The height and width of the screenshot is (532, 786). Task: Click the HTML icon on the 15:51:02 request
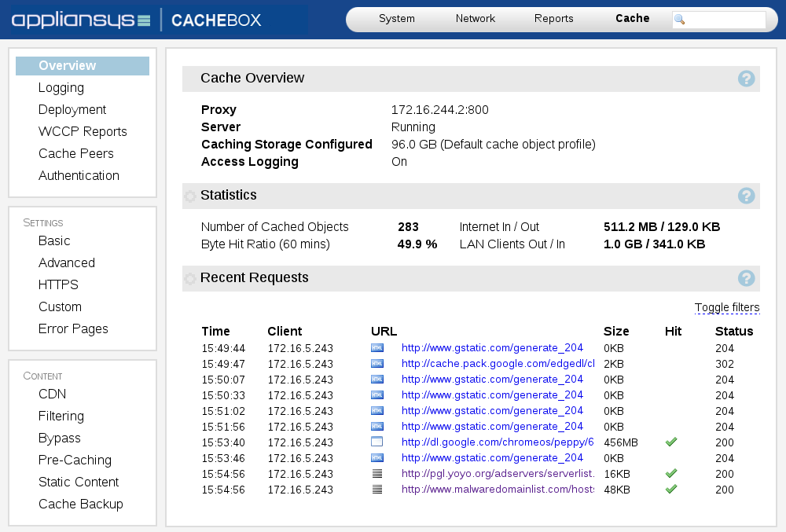[377, 411]
